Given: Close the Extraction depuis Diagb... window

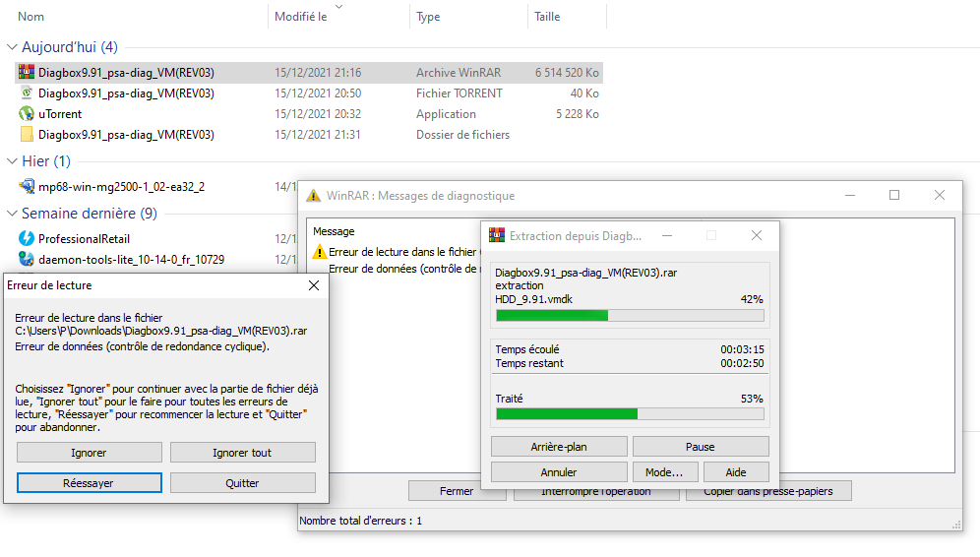Looking at the screenshot, I should 757,235.
